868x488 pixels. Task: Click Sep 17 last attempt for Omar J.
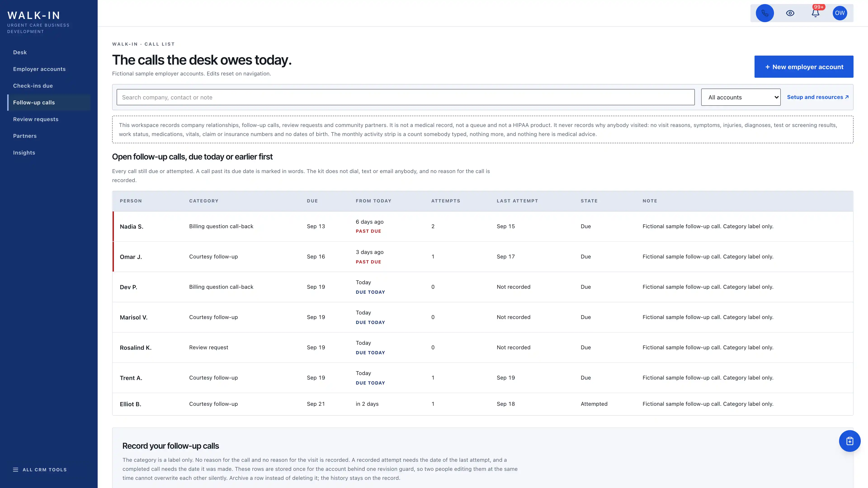(x=505, y=257)
